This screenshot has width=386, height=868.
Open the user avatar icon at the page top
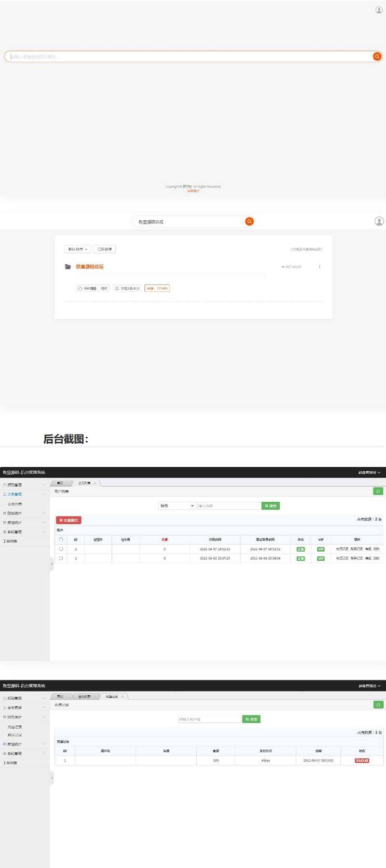pos(379,10)
